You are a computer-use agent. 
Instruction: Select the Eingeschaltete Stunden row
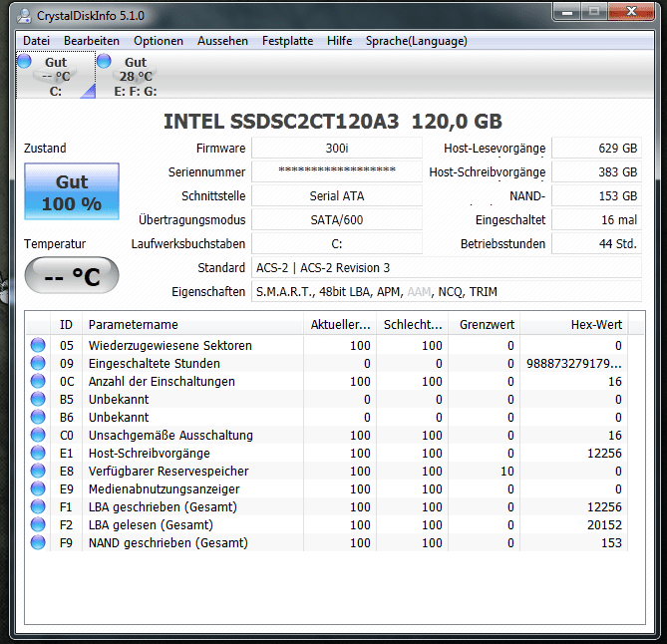tap(327, 363)
